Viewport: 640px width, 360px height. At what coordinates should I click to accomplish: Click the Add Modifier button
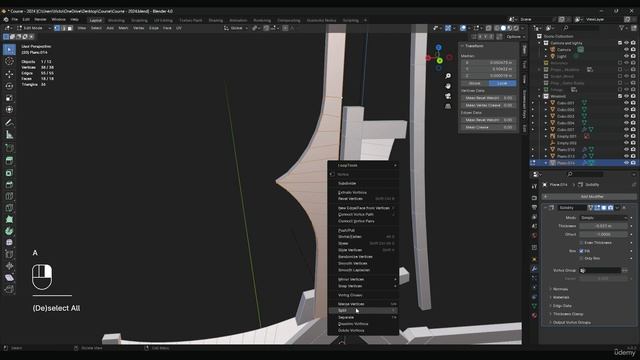589,197
